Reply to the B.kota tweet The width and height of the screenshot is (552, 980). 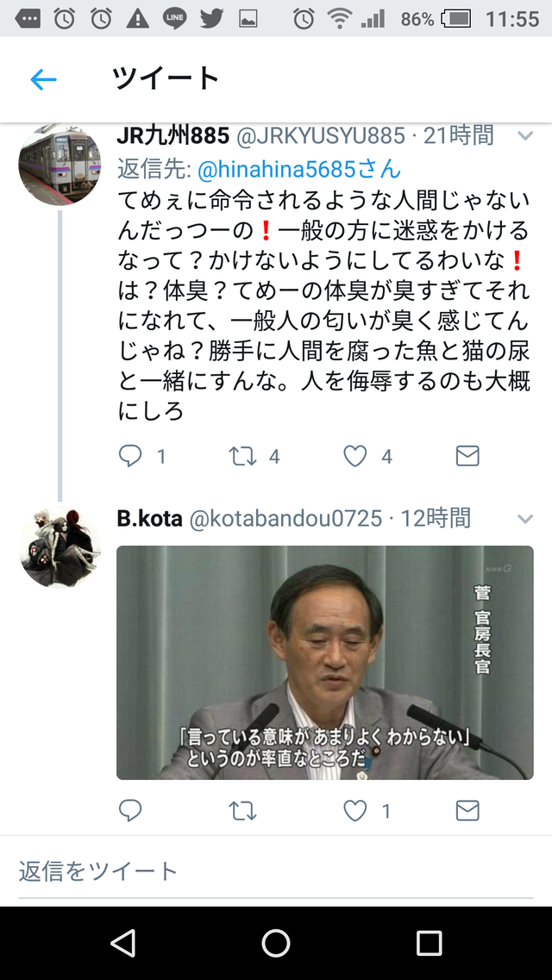coord(130,810)
